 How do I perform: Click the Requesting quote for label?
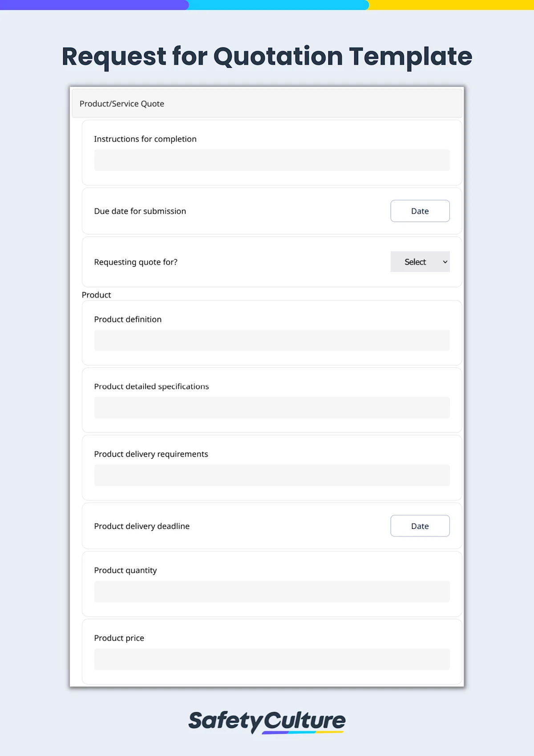click(x=136, y=262)
